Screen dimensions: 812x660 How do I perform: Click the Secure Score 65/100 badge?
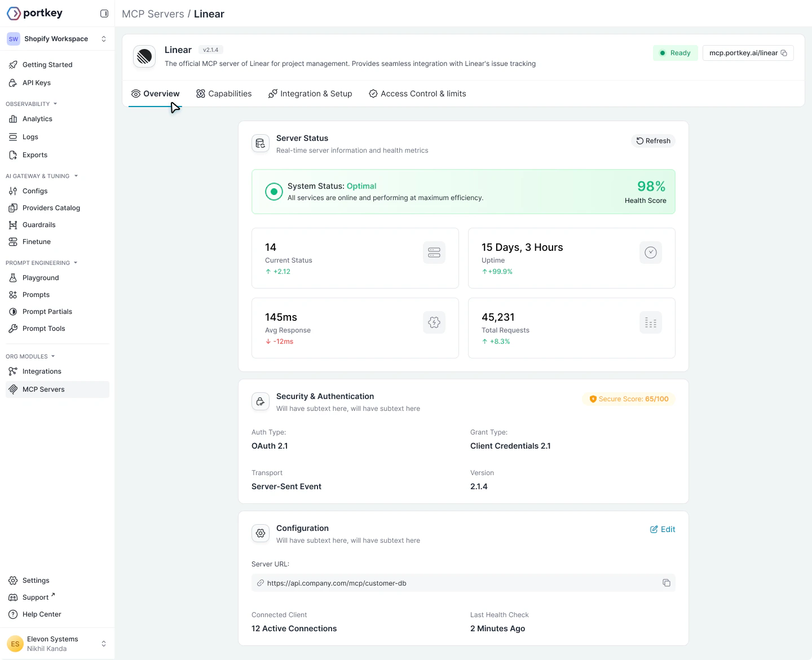pos(629,398)
